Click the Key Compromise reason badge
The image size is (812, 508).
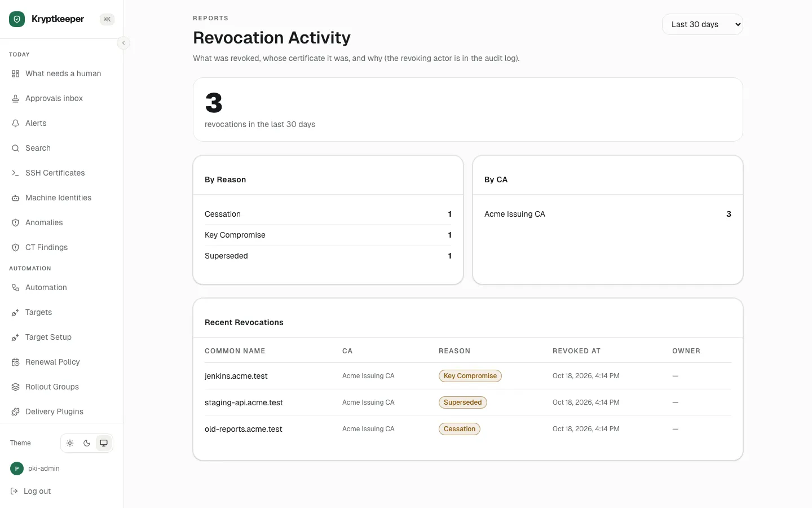click(470, 376)
